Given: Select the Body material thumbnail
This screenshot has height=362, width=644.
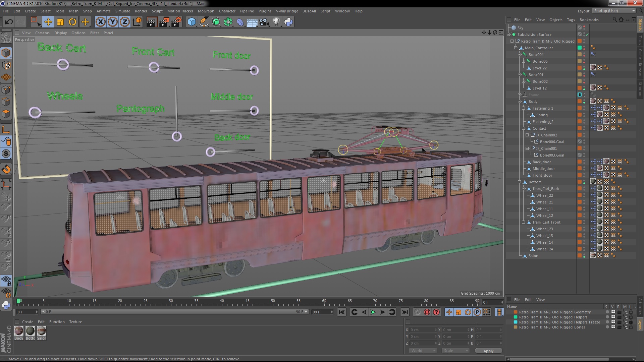Looking at the screenshot, I should 19,331.
